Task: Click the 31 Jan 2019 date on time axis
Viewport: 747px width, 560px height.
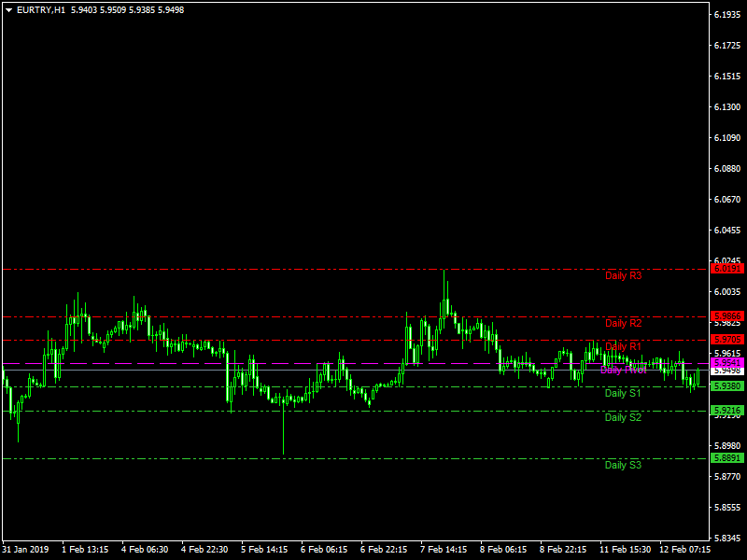Action: click(28, 550)
